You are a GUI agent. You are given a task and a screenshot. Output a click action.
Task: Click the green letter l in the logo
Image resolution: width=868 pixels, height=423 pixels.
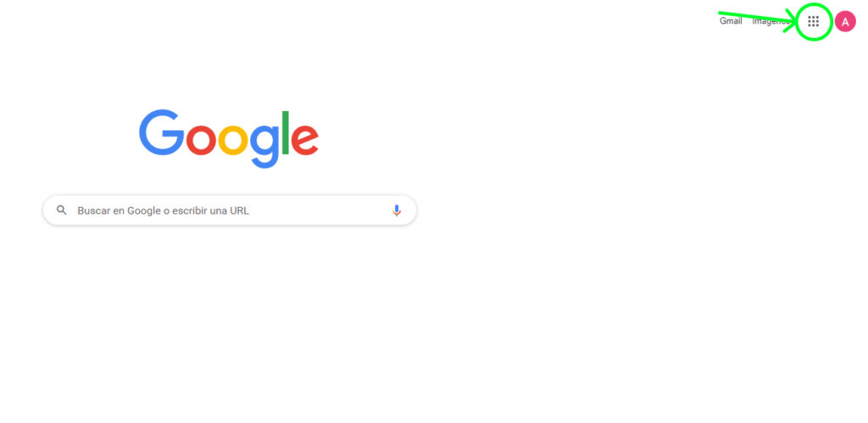[x=286, y=132]
